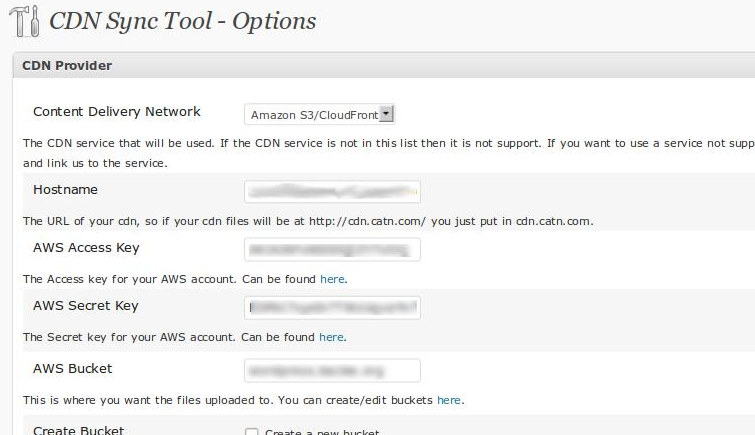Viewport: 755px width, 435px height.
Task: Focus the AWS Access Key field
Action: (x=332, y=250)
